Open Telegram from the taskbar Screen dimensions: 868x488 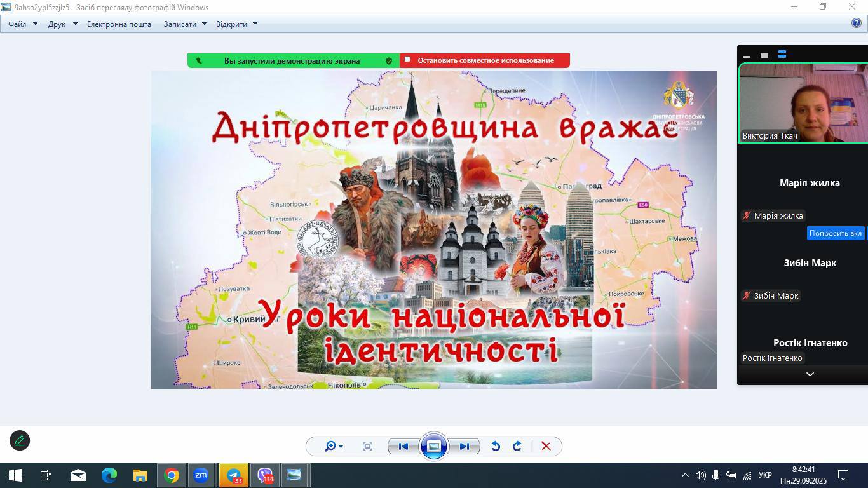coord(234,475)
